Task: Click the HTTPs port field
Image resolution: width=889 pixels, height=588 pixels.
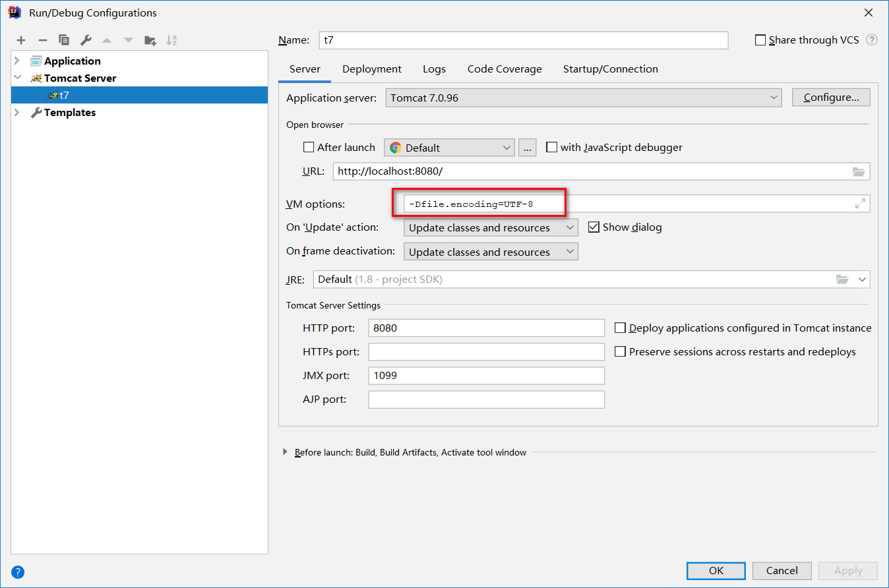Action: pos(487,352)
